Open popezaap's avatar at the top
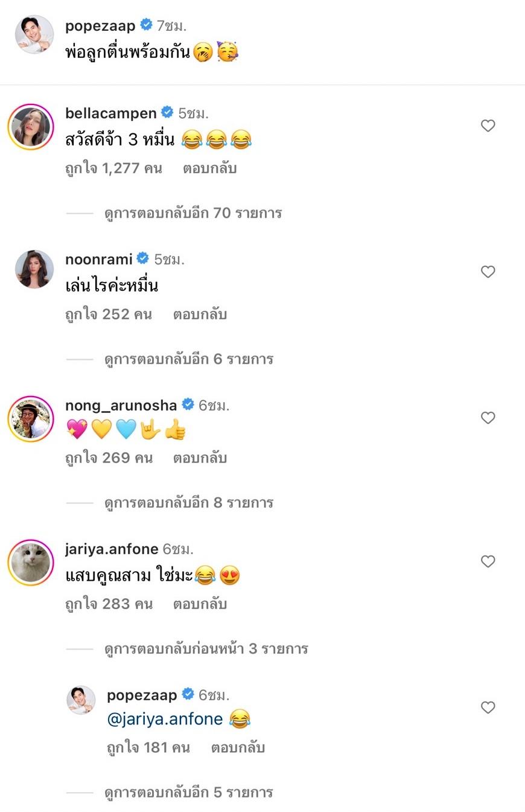 (x=34, y=34)
